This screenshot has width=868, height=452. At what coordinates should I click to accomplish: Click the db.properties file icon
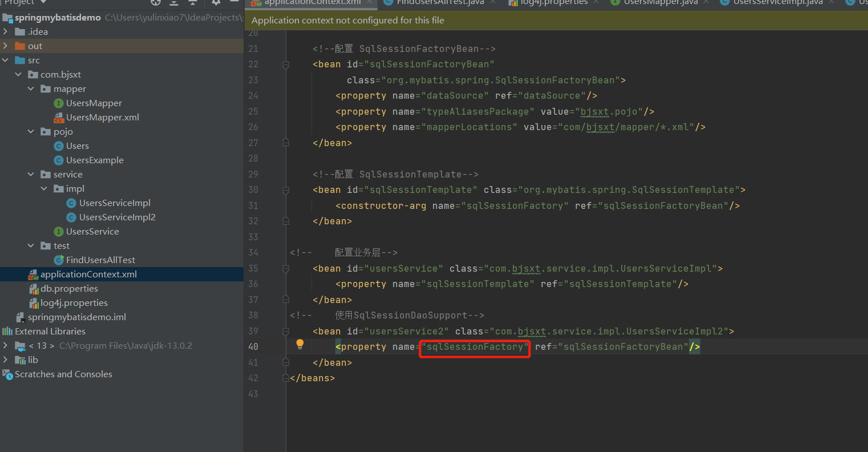tap(34, 288)
